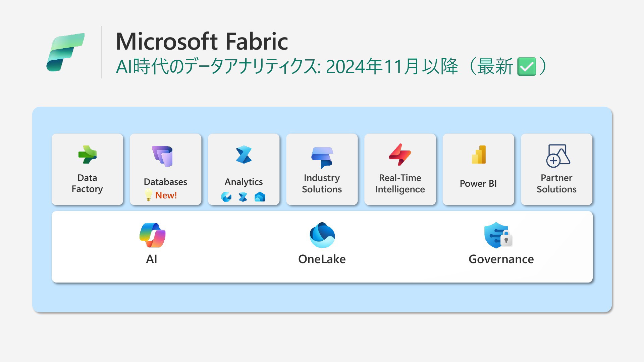
Task: Select the Real-Time Intelligence label
Action: (x=400, y=183)
